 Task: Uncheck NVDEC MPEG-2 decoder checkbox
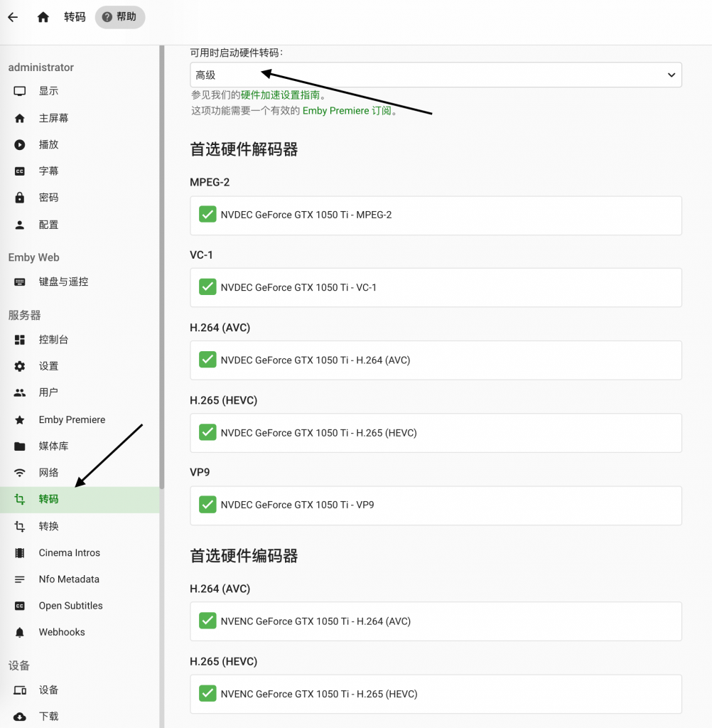207,215
